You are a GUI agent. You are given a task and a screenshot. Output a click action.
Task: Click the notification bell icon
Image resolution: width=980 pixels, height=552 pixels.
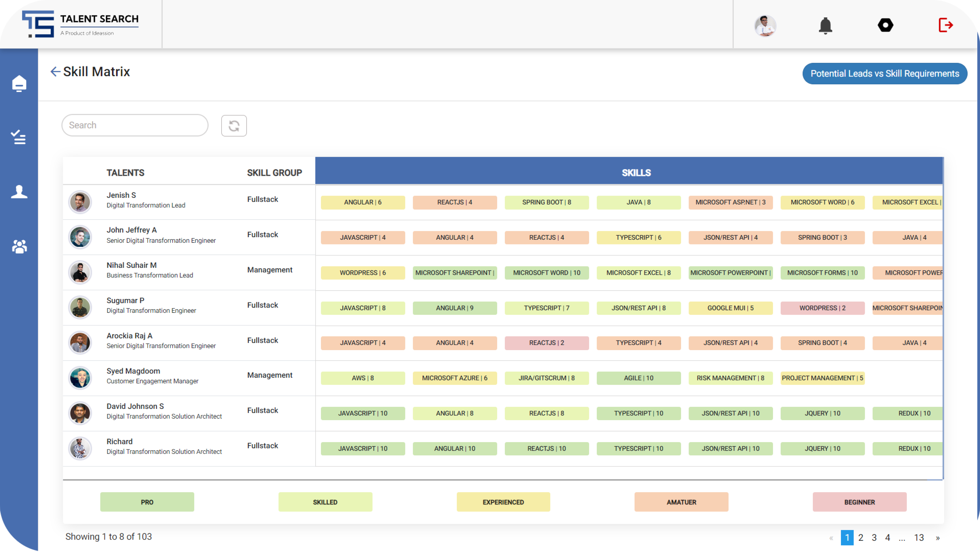(x=825, y=26)
